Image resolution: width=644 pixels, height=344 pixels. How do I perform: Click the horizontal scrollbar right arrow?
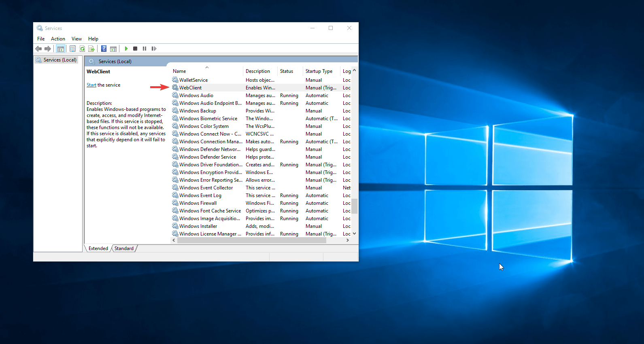347,240
